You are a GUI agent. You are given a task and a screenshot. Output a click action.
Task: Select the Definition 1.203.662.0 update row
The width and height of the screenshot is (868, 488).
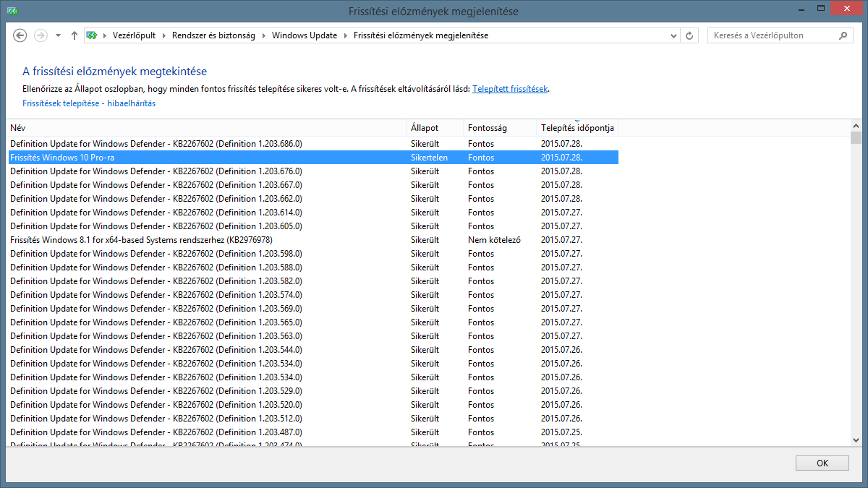click(x=312, y=199)
